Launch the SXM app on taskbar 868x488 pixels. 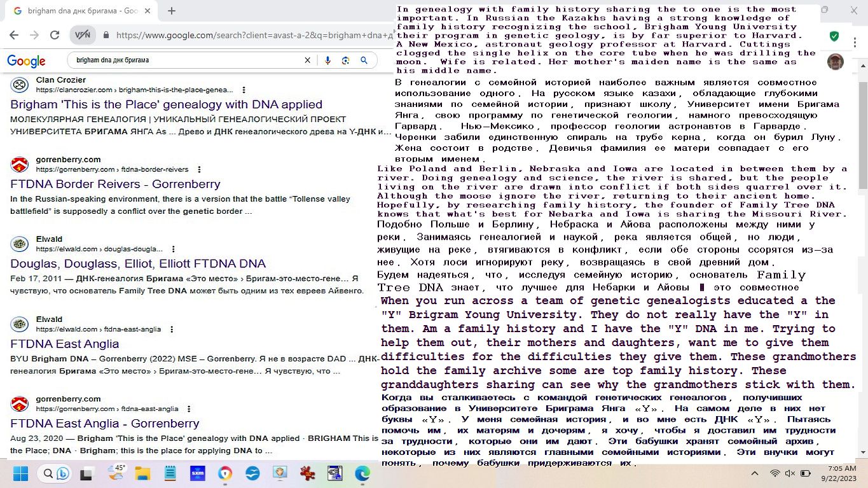coord(197,473)
